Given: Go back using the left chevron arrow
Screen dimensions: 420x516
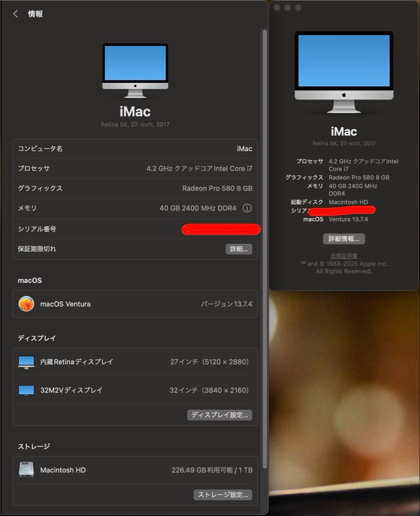Looking at the screenshot, I should (15, 14).
